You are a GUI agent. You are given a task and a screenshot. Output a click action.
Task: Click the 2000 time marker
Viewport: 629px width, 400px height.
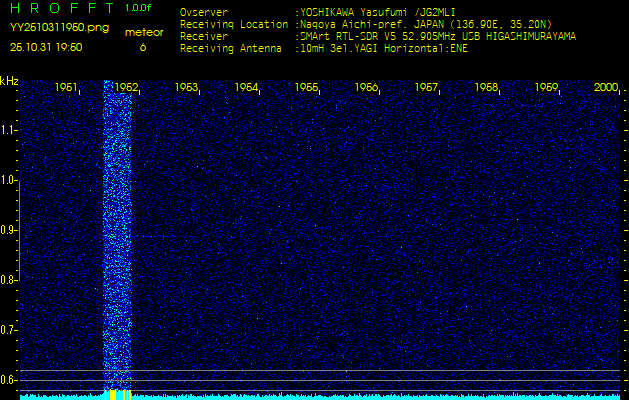pyautogui.click(x=605, y=88)
